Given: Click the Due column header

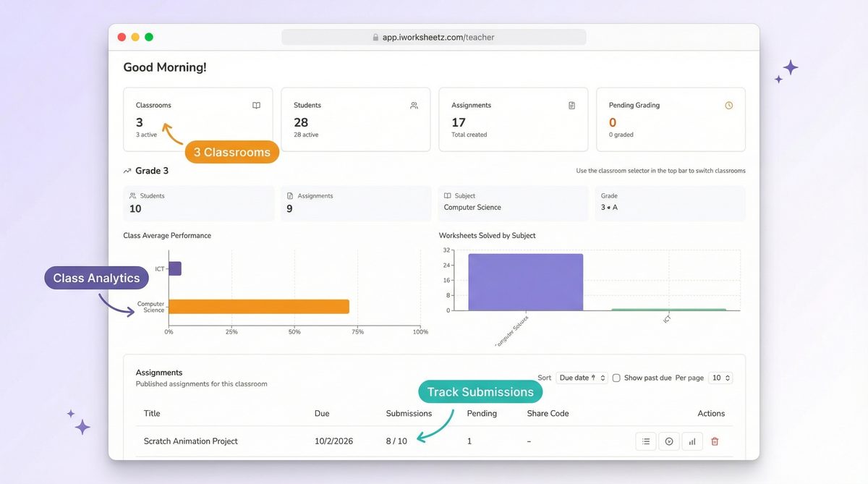Looking at the screenshot, I should click(322, 414).
